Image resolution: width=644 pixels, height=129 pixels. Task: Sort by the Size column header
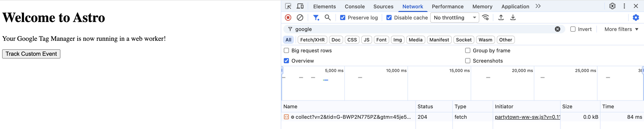(580, 107)
